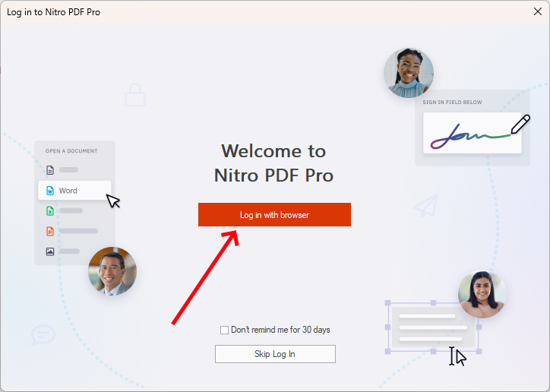Close the Log in to Nitro PDF Pro dialog
The image size is (550, 392).
[537, 11]
